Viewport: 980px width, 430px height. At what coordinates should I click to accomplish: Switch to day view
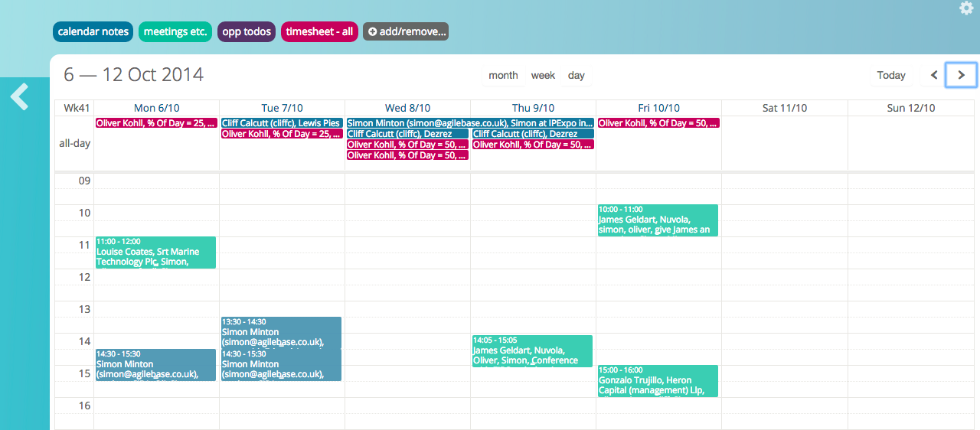tap(577, 75)
